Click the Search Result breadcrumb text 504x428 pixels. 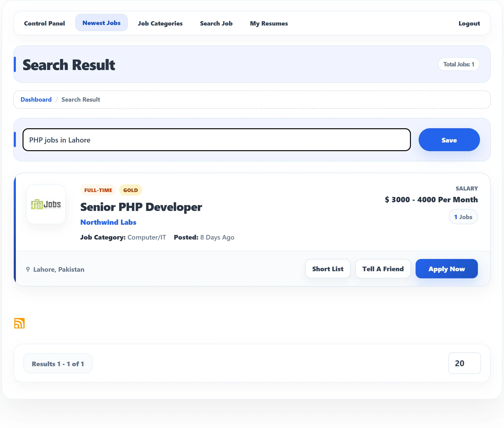click(x=81, y=100)
